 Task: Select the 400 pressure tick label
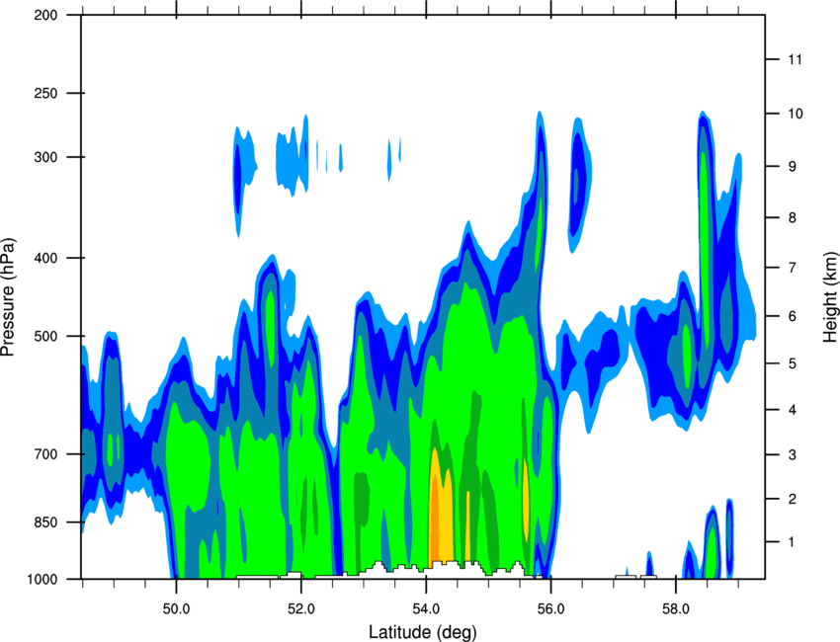45,258
